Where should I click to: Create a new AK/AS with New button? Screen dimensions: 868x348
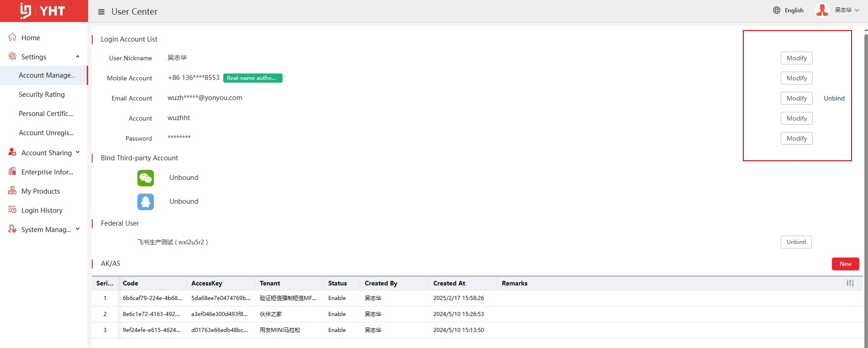[x=845, y=264]
